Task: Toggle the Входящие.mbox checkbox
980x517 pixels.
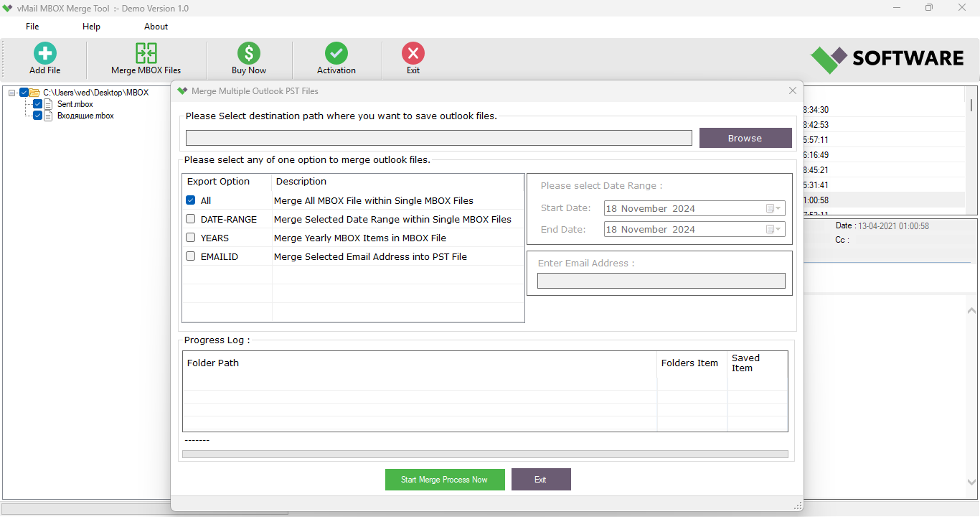Action: point(37,116)
